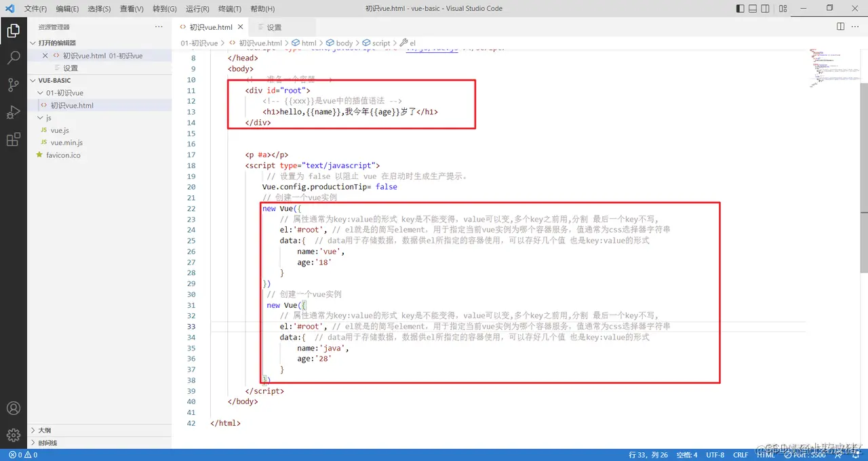Open the Accounts icon in activity bar
868x461 pixels.
tap(13, 408)
